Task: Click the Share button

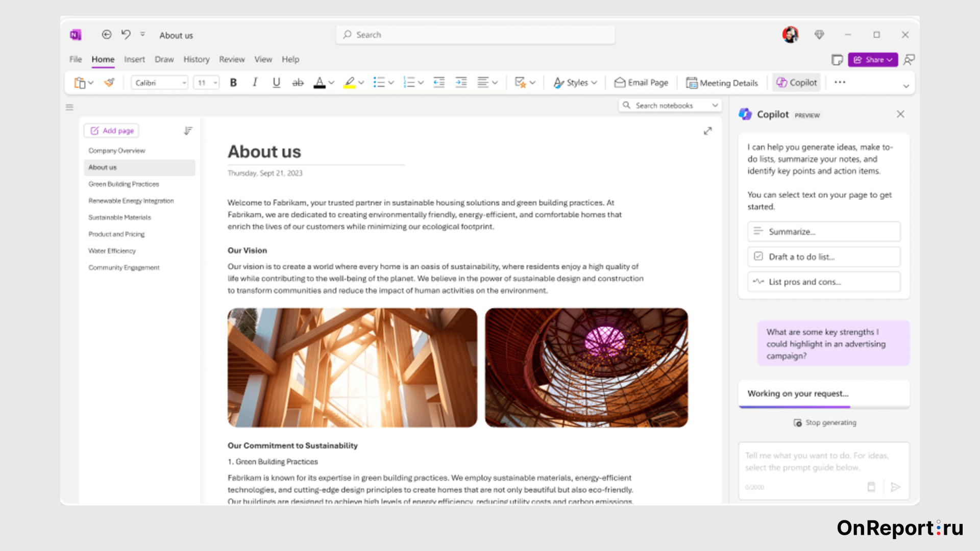Action: (873, 60)
